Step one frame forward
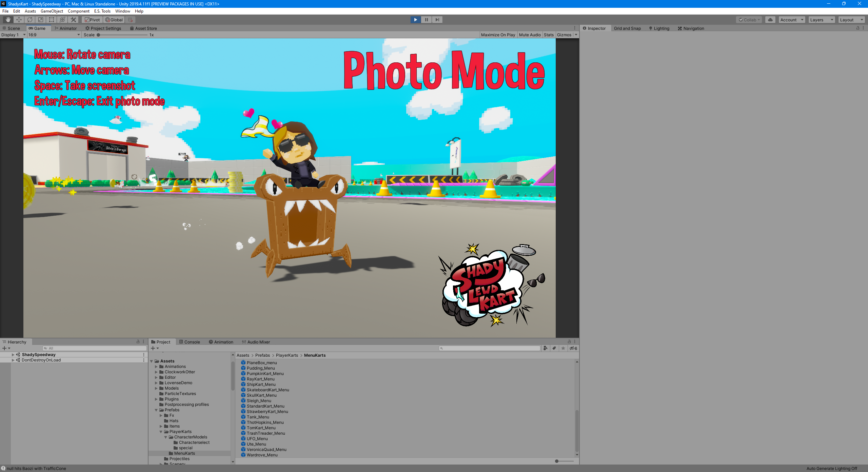Screen dimensions: 868x472 point(437,20)
